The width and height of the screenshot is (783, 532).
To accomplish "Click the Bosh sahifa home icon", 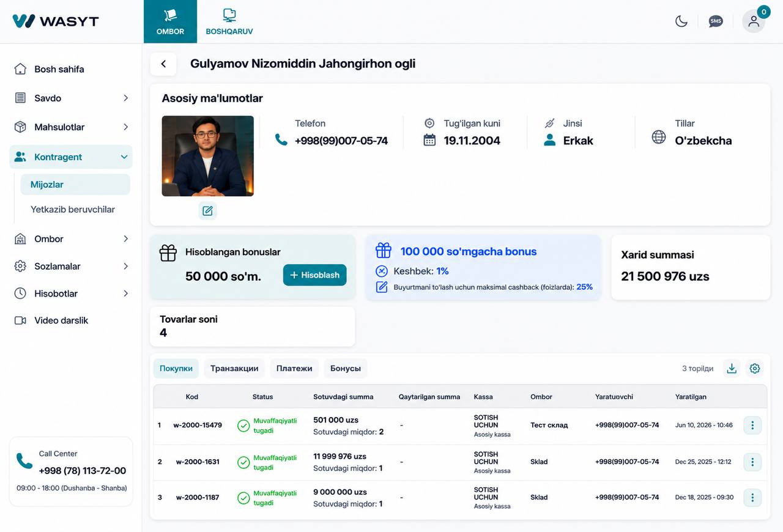I will coord(20,69).
